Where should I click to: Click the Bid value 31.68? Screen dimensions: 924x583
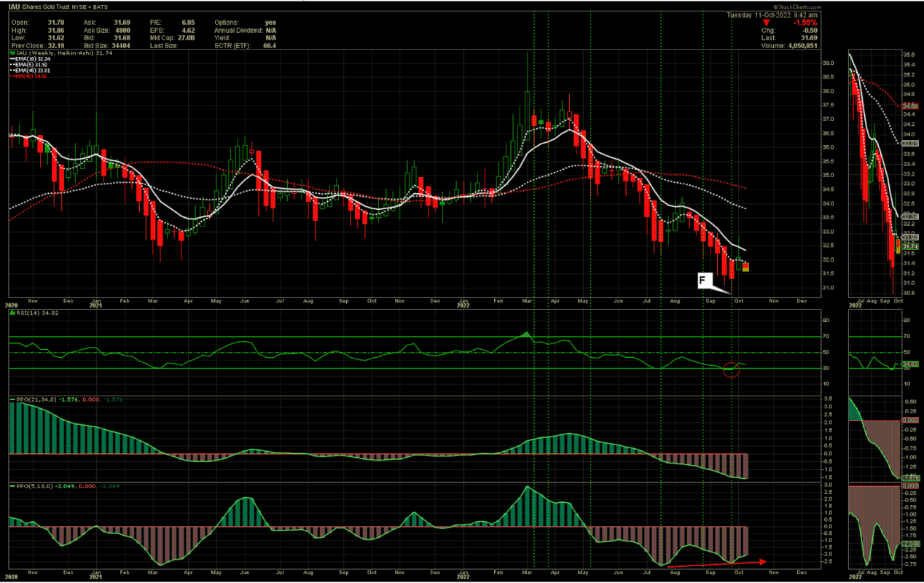pyautogui.click(x=122, y=38)
